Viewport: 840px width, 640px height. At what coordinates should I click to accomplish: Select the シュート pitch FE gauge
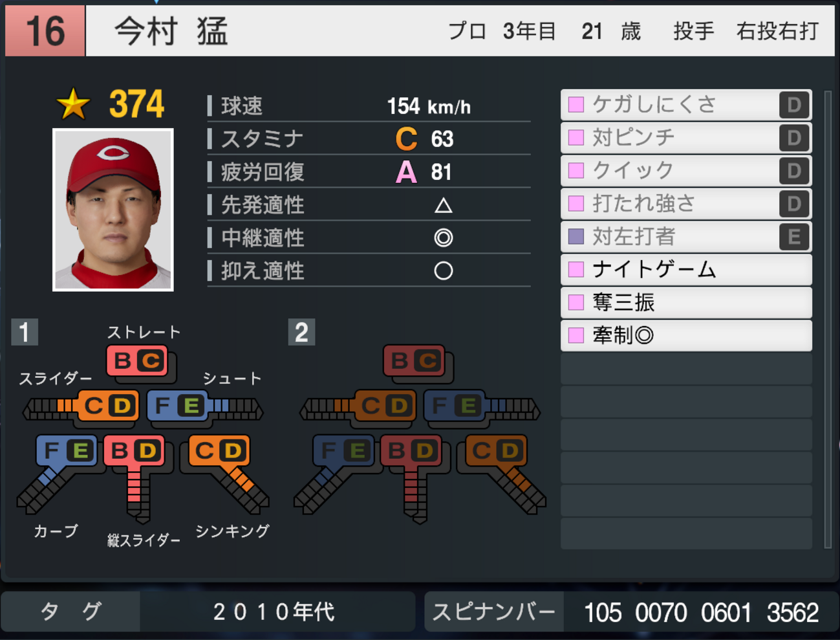205,406
